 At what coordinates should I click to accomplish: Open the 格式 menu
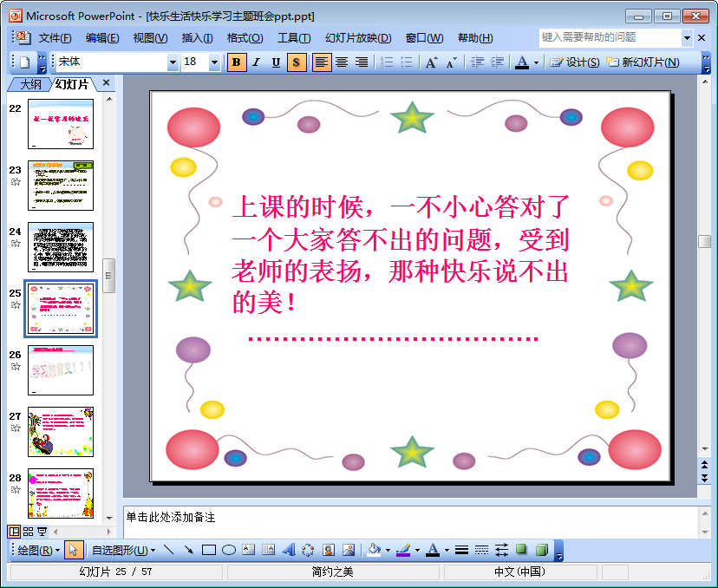pos(245,38)
